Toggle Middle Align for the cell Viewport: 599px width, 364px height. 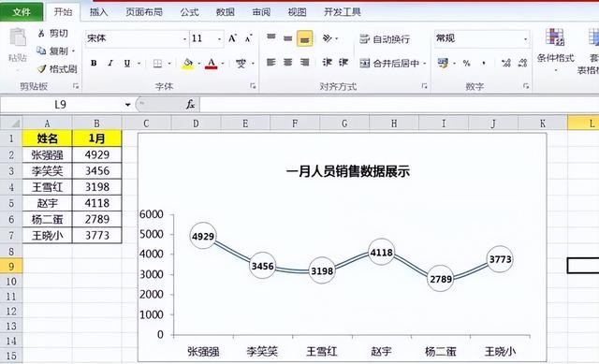click(287, 37)
